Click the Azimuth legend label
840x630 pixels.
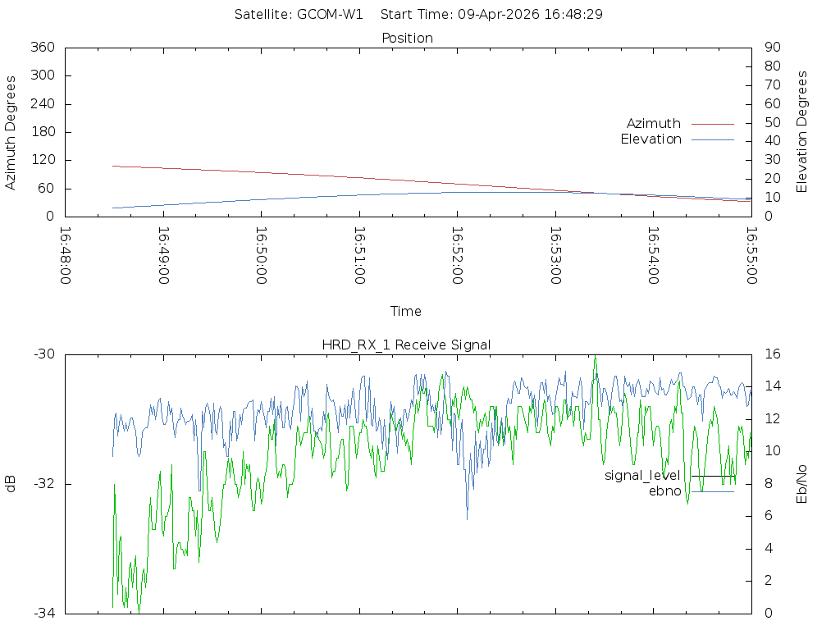point(653,123)
